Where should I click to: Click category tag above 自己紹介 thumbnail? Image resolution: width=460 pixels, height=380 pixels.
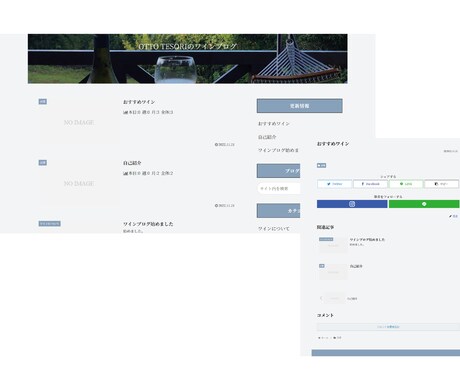pyautogui.click(x=43, y=162)
